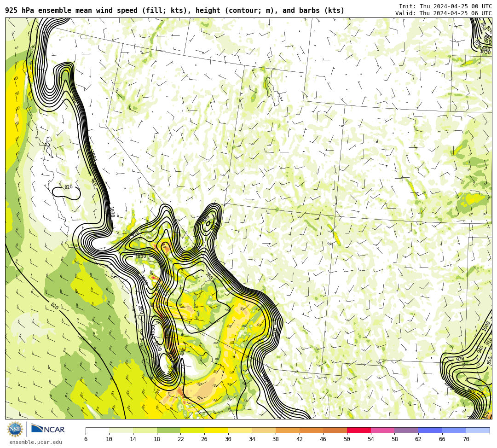Pick the pale 10–14 kts colorbar segment
Image resolution: width=497 pixels, height=448 pixels.
coord(121,430)
